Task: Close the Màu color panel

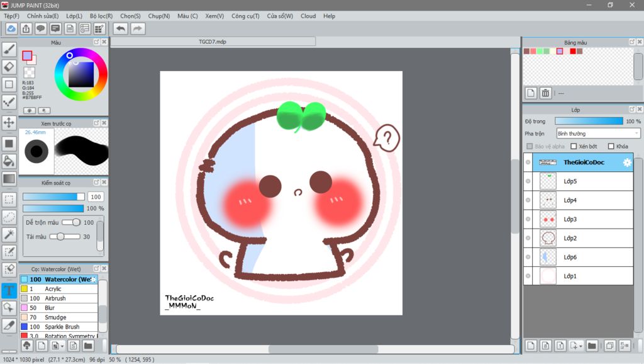Action: (104, 42)
